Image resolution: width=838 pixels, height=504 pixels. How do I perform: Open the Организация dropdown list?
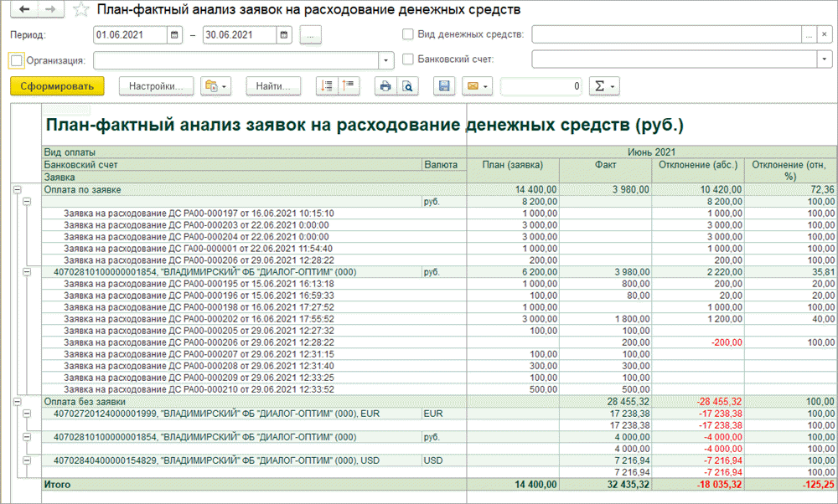click(x=386, y=60)
